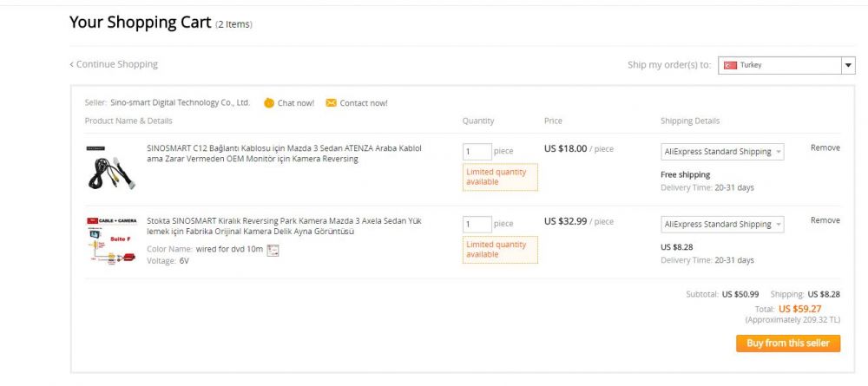868x386 pixels.
Task: Click Limited quantity notice of C12 cable
Action: coord(500,177)
